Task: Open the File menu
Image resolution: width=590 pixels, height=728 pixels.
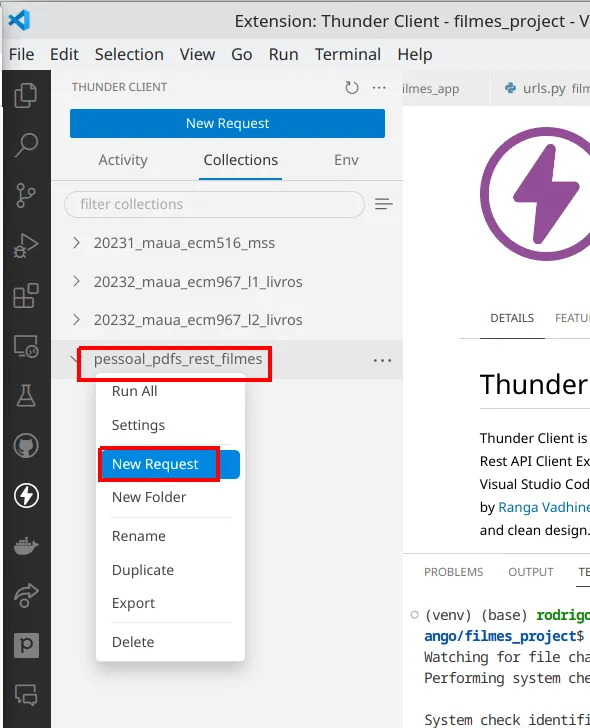Action: 21,54
